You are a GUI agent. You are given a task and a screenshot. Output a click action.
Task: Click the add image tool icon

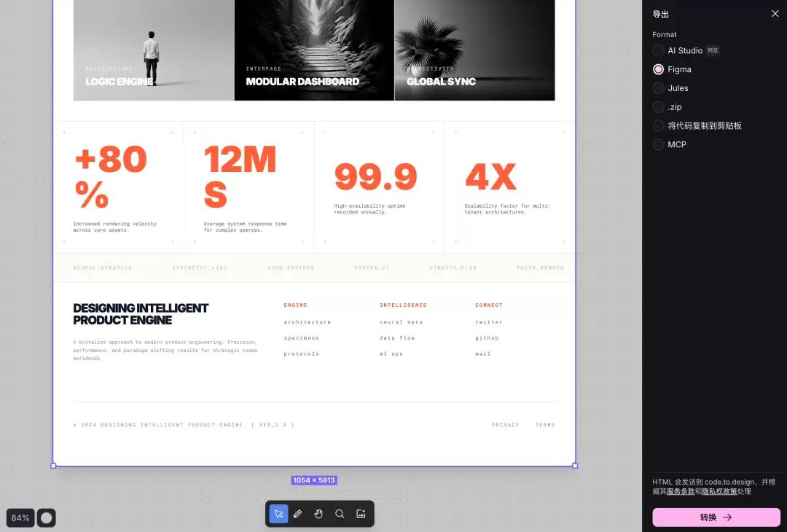[361, 514]
